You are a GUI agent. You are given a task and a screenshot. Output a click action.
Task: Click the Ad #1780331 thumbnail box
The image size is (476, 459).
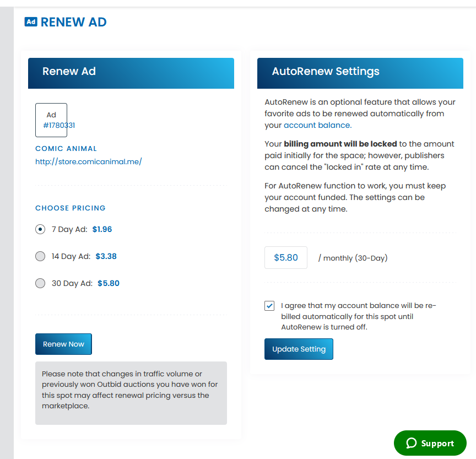point(51,120)
